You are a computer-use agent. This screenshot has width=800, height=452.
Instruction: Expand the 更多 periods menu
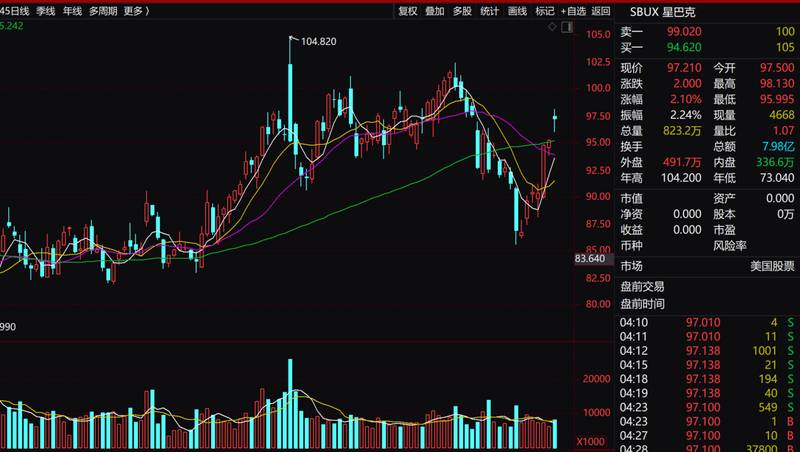coord(136,11)
